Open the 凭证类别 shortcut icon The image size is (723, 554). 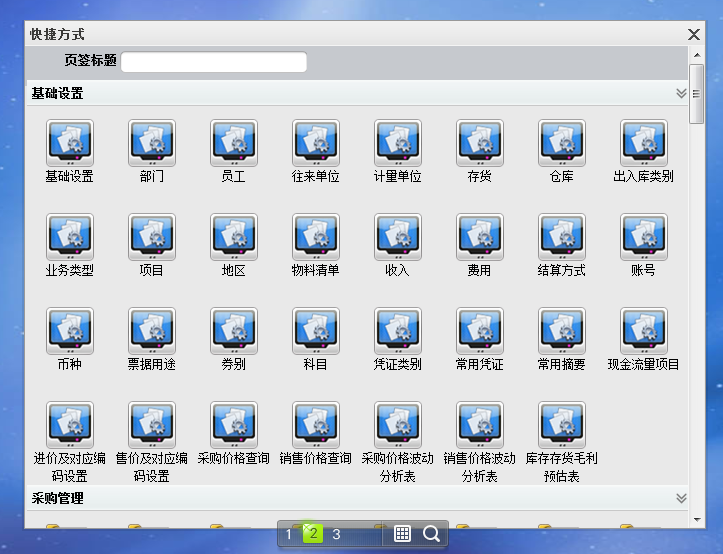(x=398, y=331)
